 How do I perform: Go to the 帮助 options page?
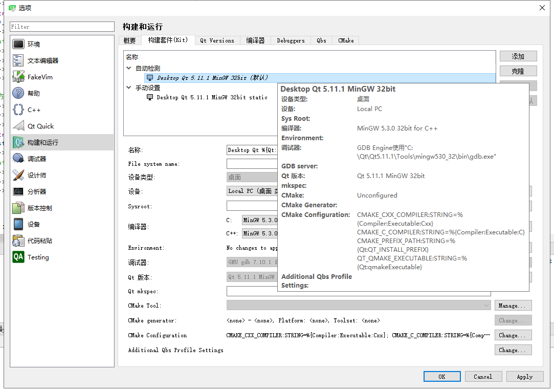(x=62, y=93)
